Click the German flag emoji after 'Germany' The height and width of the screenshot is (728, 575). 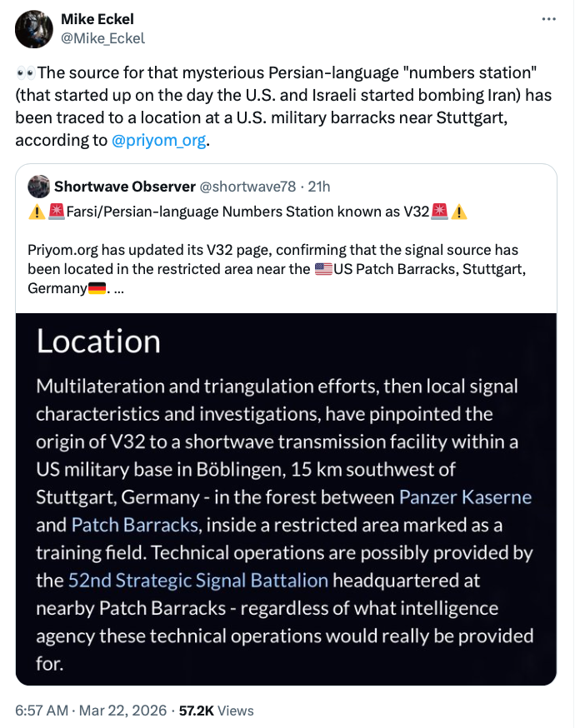[x=97, y=288]
